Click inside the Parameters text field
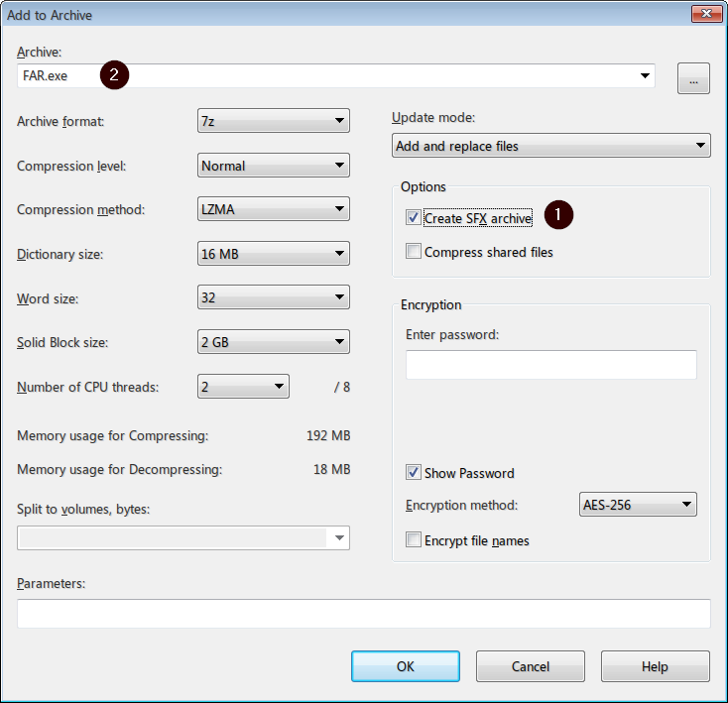The height and width of the screenshot is (703, 728). click(363, 614)
